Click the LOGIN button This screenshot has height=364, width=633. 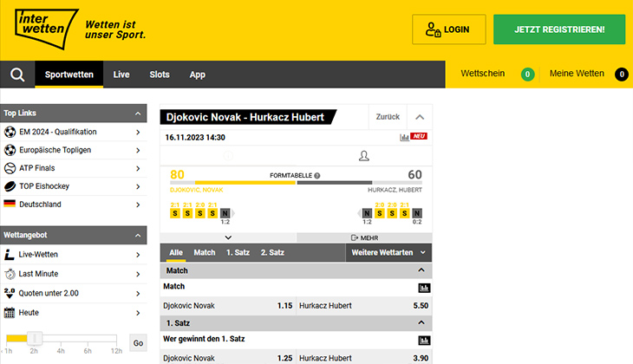[x=449, y=29]
